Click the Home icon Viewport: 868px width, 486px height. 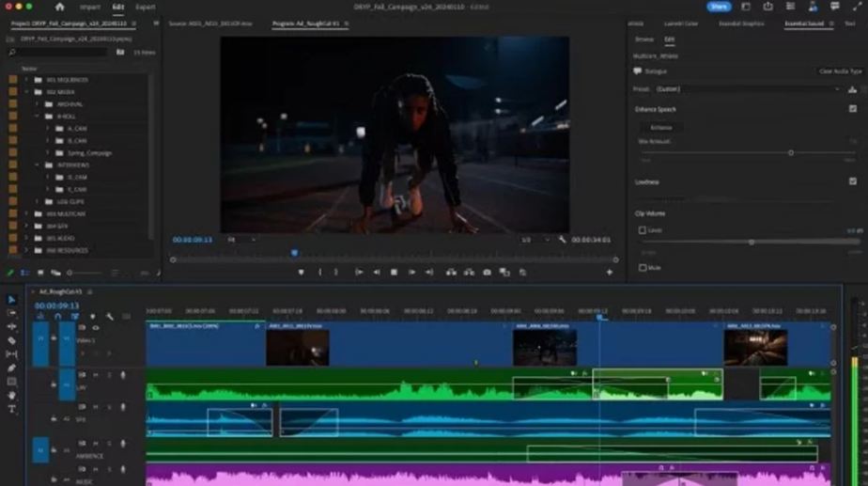pyautogui.click(x=60, y=7)
